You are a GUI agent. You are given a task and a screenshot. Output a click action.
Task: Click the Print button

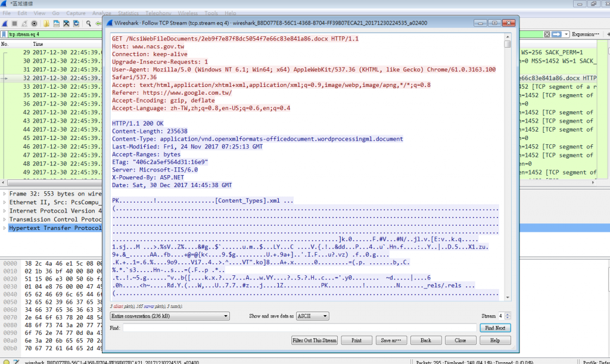click(x=356, y=340)
